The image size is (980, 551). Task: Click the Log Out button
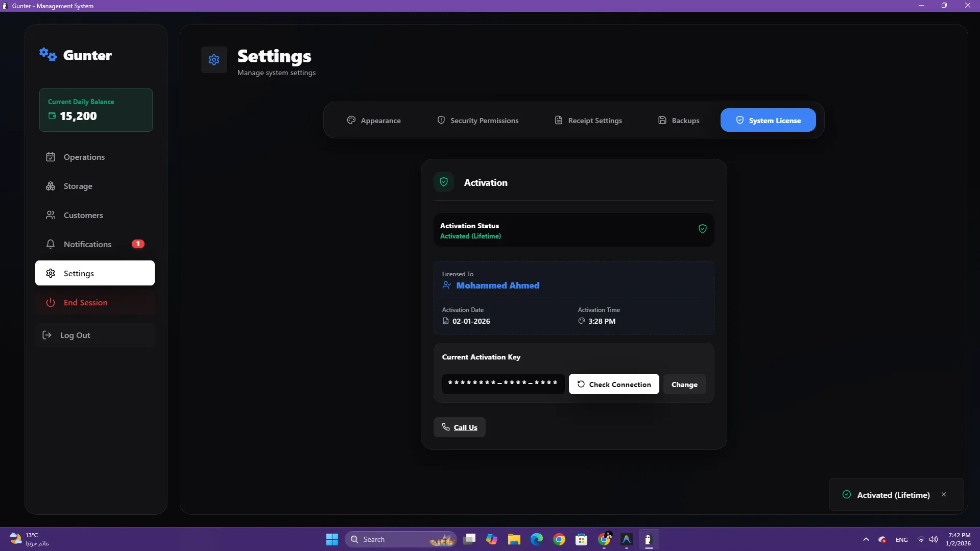(x=95, y=335)
